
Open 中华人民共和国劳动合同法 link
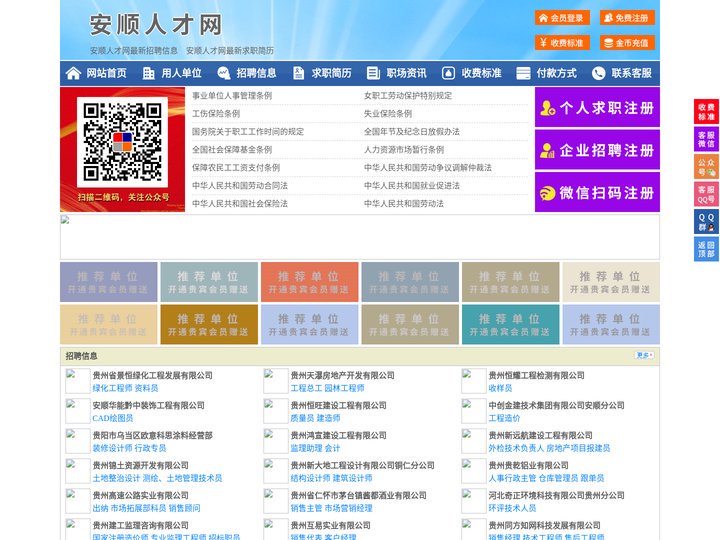click(x=240, y=186)
